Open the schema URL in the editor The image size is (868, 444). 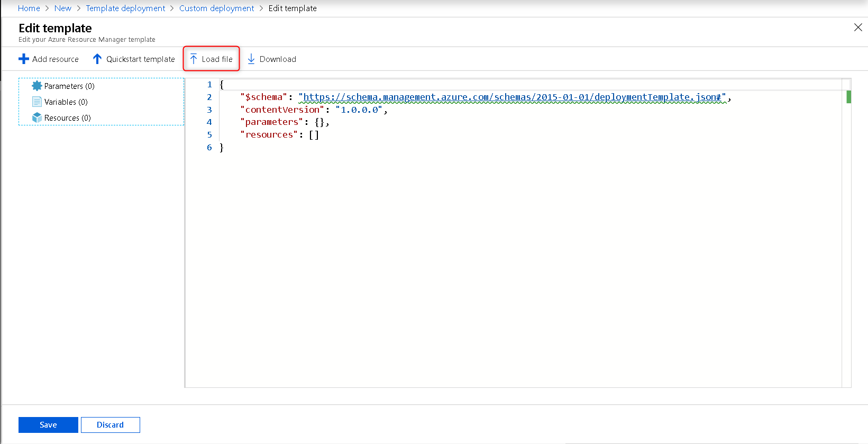pos(511,97)
